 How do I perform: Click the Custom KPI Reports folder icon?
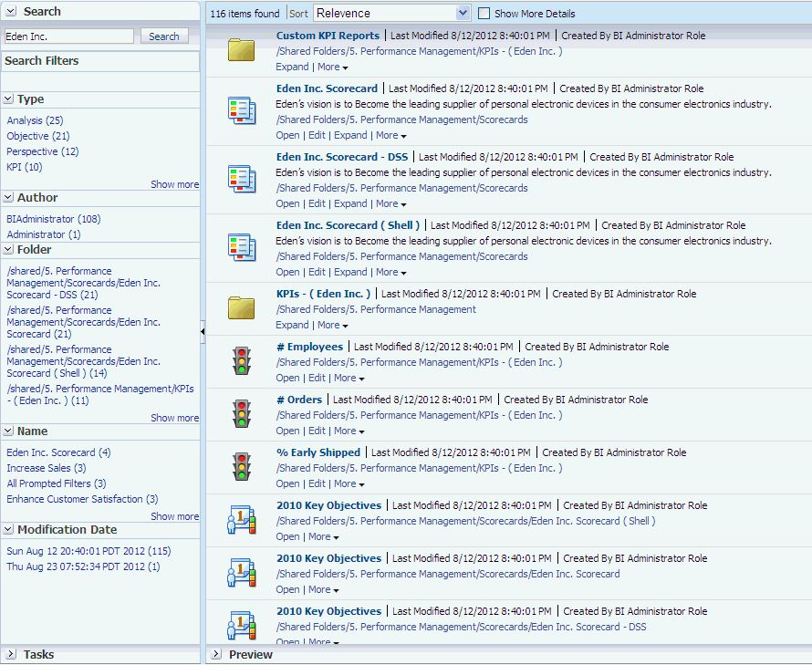coord(241,49)
